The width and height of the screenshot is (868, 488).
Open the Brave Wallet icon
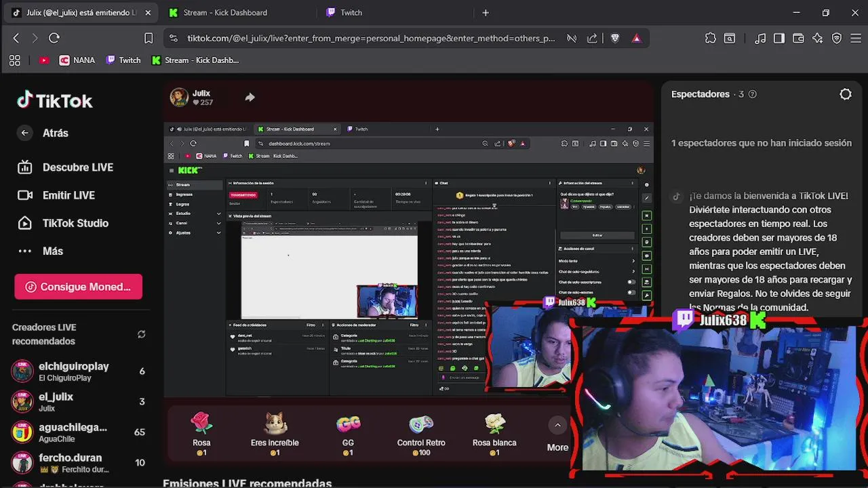click(798, 39)
